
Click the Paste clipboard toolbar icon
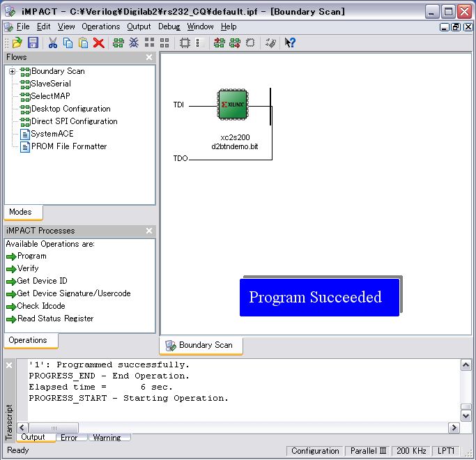point(84,43)
